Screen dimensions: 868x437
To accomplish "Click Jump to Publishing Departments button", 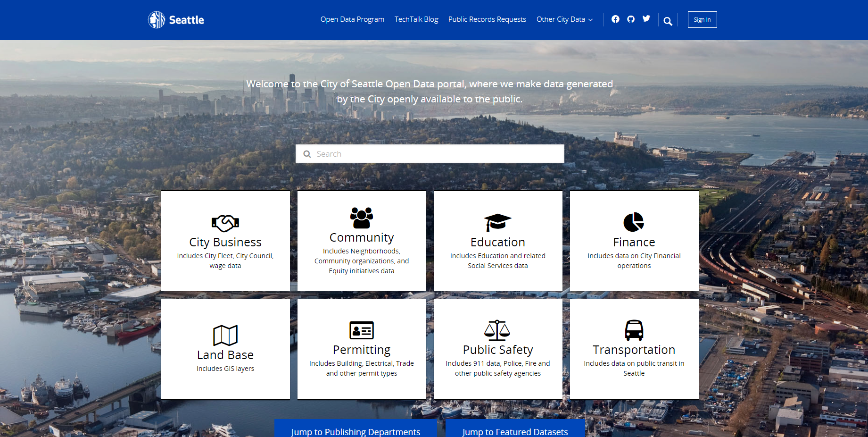I will click(x=355, y=430).
